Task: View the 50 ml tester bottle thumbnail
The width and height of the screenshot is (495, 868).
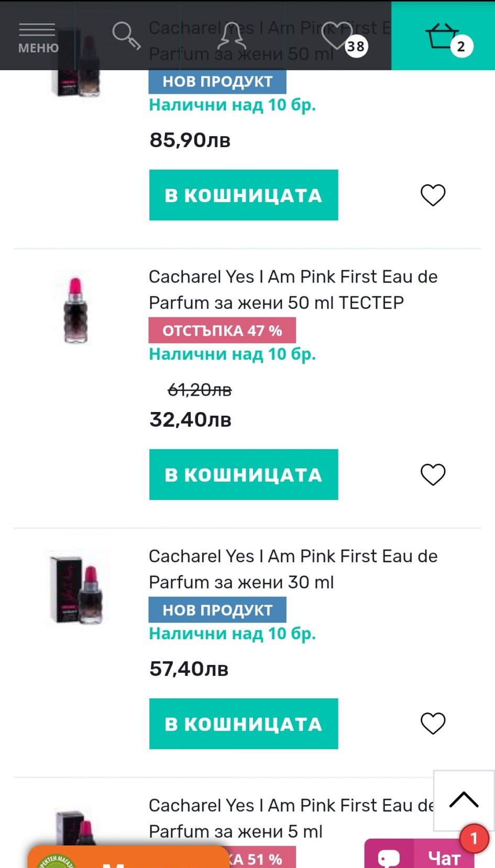Action: point(76,310)
